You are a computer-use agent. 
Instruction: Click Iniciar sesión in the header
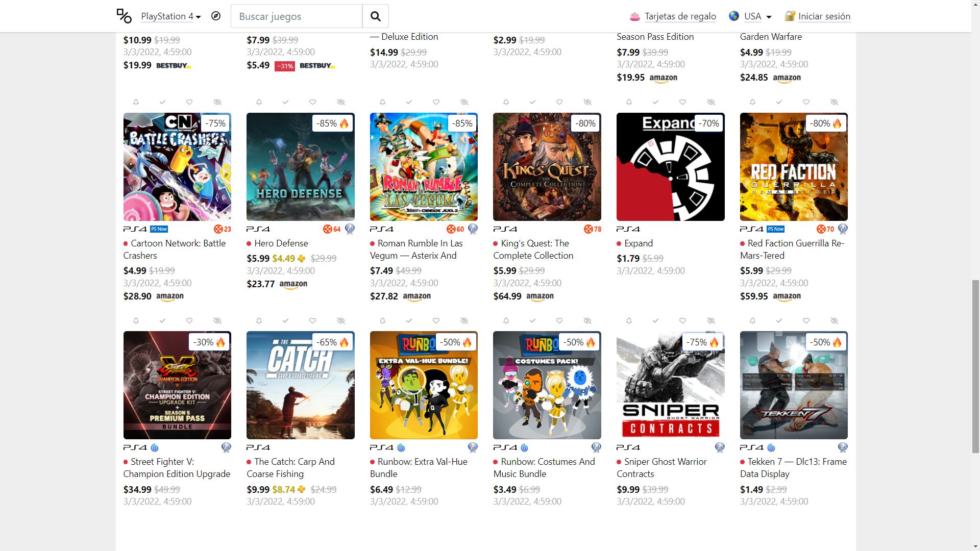click(x=824, y=16)
